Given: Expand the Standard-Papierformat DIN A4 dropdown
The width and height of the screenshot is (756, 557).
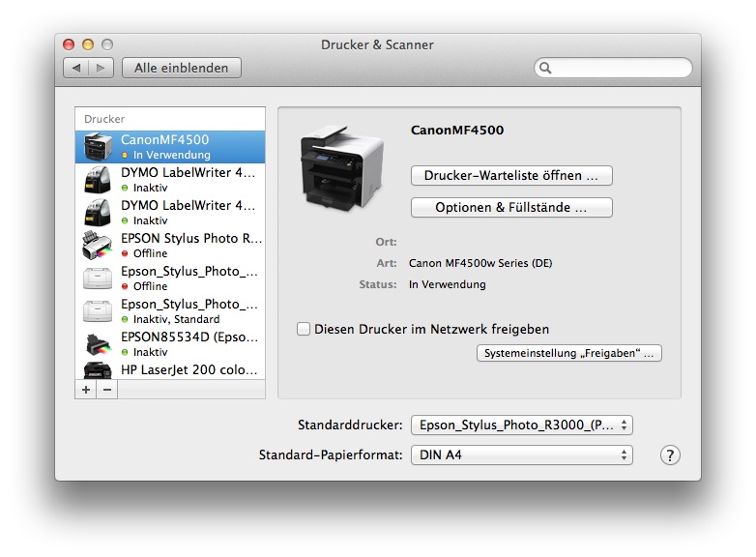Looking at the screenshot, I should point(521,454).
